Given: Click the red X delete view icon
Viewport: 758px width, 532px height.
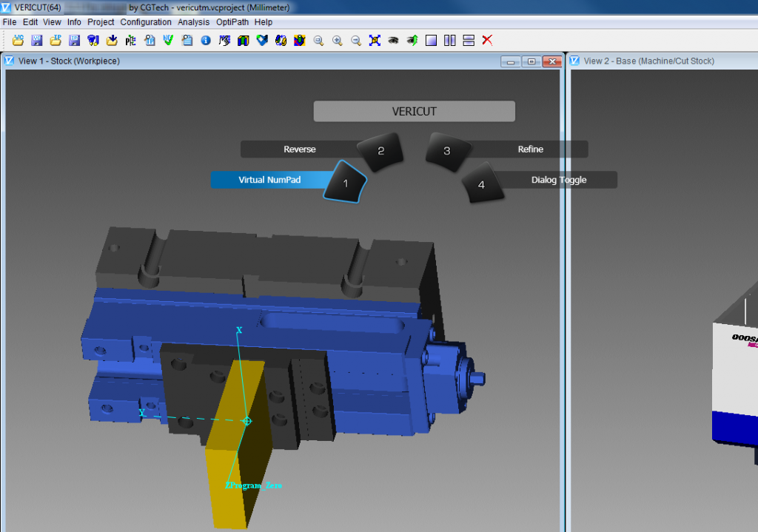Looking at the screenshot, I should (487, 41).
